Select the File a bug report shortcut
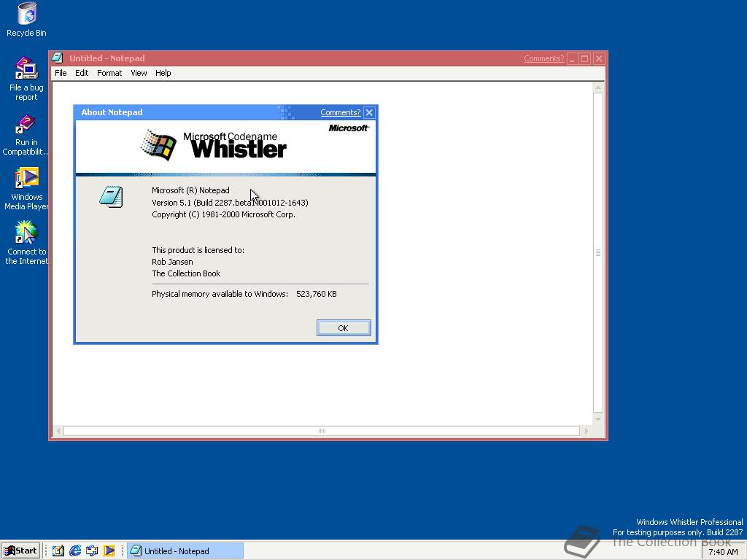Viewport: 747px width, 560px height. tap(27, 79)
